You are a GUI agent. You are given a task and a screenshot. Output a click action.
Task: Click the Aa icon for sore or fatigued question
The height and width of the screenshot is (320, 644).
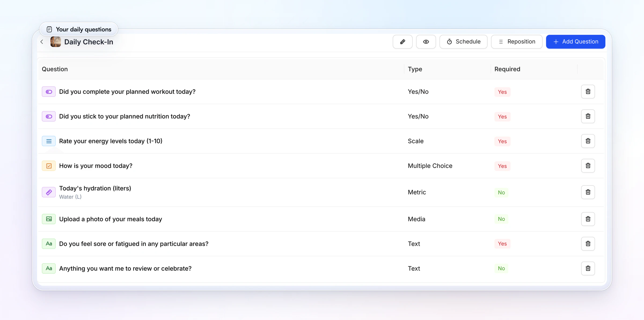pos(49,244)
